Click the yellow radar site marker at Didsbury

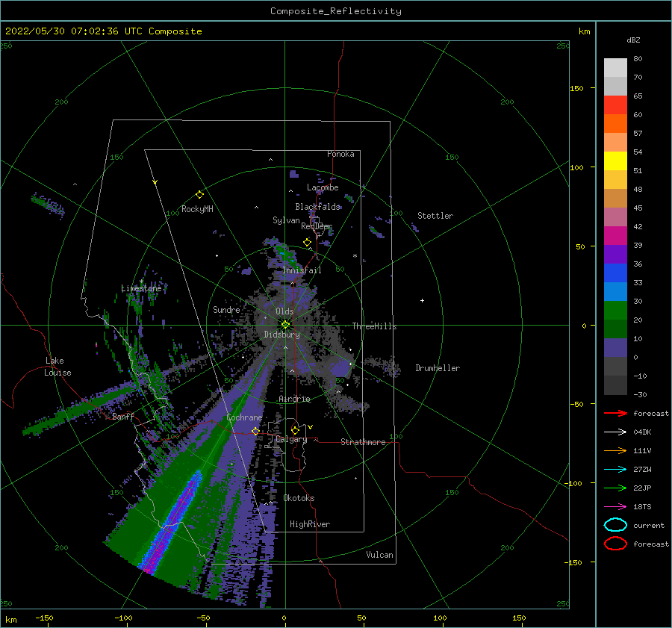click(285, 325)
